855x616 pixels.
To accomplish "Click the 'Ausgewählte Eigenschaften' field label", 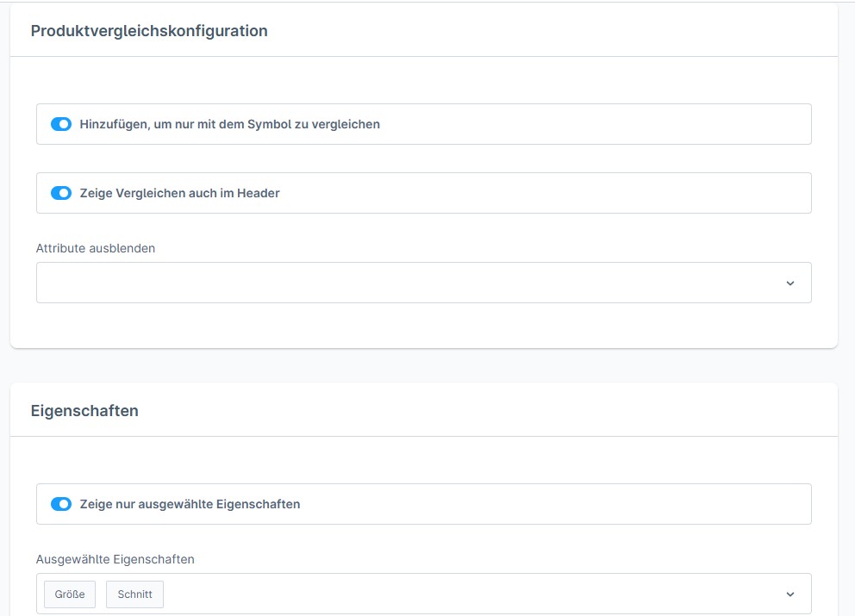I will click(115, 559).
